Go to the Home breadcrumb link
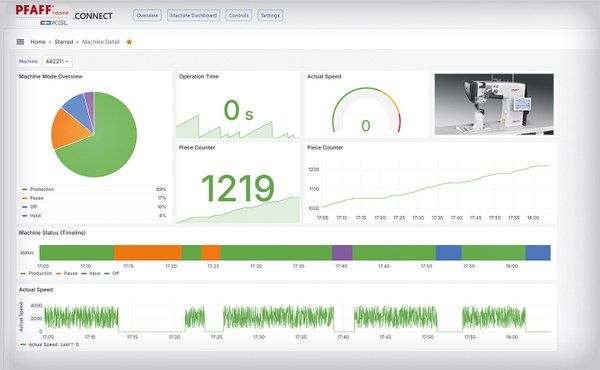The width and height of the screenshot is (600, 370). click(x=38, y=42)
